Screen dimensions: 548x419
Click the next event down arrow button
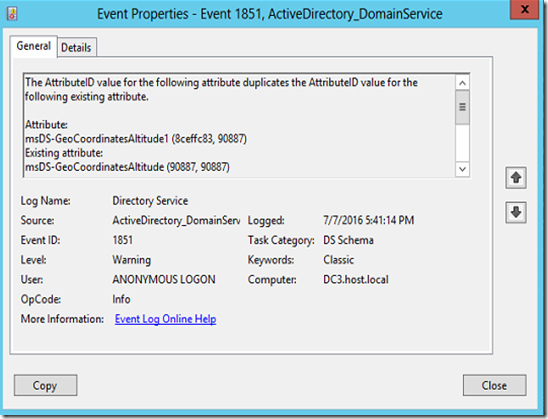pos(516,212)
